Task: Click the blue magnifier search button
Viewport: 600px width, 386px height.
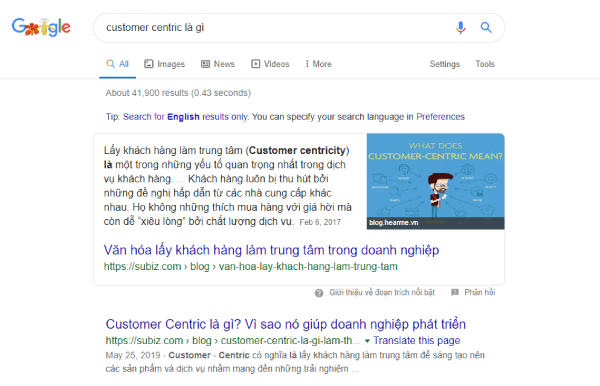Action: [486, 28]
